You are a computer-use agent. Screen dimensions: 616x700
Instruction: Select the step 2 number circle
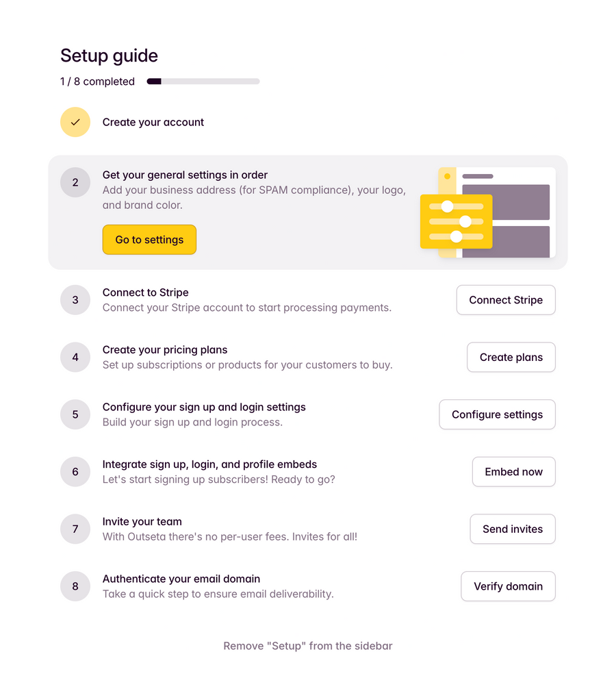(x=75, y=182)
